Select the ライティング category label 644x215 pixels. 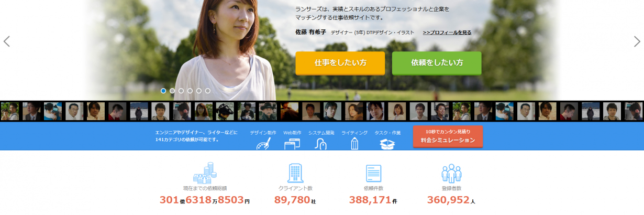[x=354, y=133]
